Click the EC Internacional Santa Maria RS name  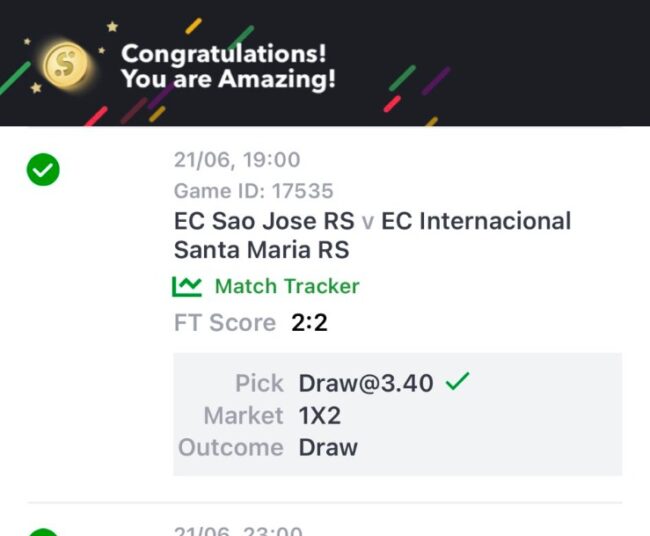pos(373,235)
